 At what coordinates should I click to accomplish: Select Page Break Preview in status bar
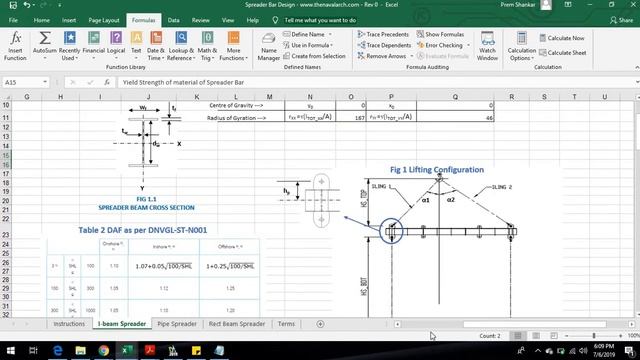(x=553, y=336)
